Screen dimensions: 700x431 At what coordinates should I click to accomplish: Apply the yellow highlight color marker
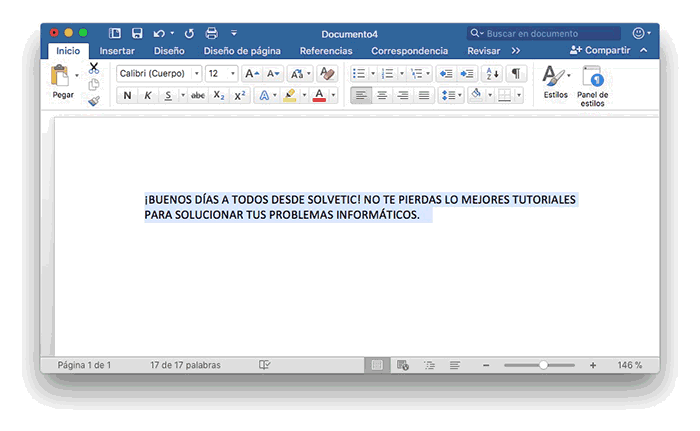(x=290, y=95)
